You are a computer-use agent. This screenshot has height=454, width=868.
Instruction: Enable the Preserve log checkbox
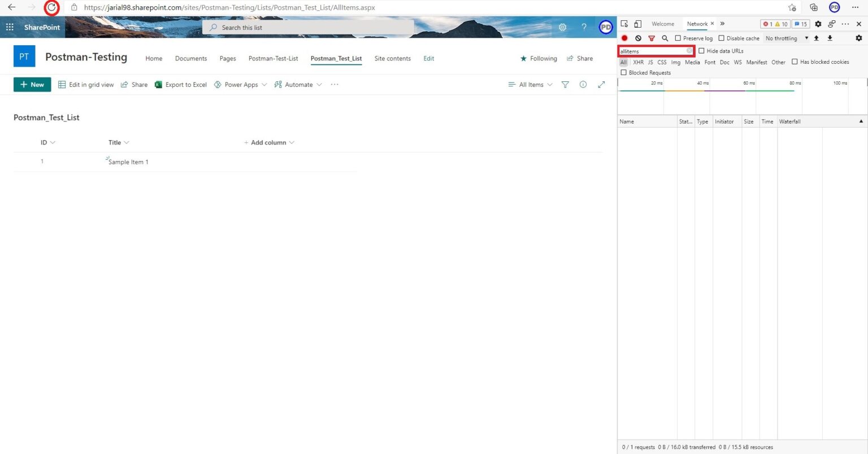point(678,38)
